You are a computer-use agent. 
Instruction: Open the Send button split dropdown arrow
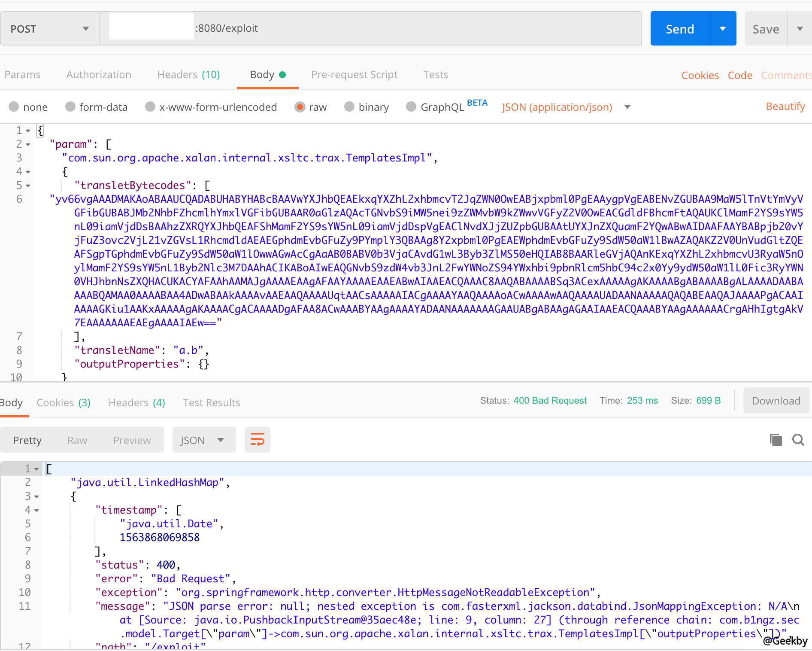coord(723,28)
